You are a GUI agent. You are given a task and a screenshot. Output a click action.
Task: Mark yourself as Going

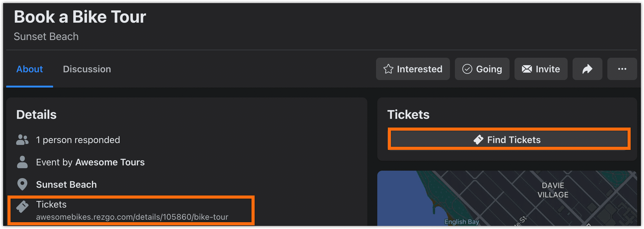[482, 69]
